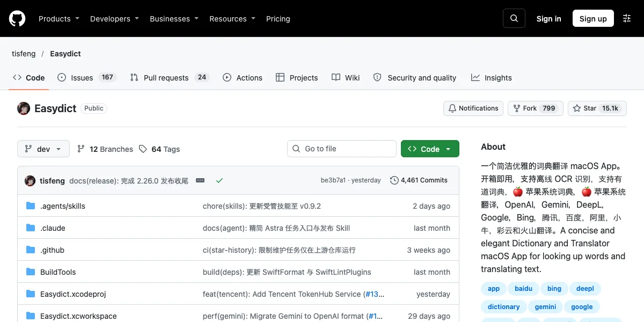The image size is (644, 322).
Task: Open commit message 'docs(release): 完成 2.26.0 发布收尾'
Action: (129, 180)
